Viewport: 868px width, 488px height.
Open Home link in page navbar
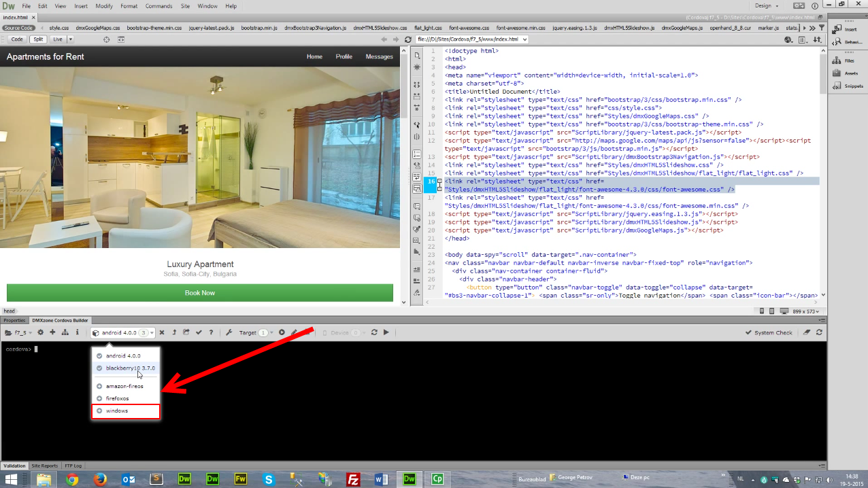coord(314,56)
